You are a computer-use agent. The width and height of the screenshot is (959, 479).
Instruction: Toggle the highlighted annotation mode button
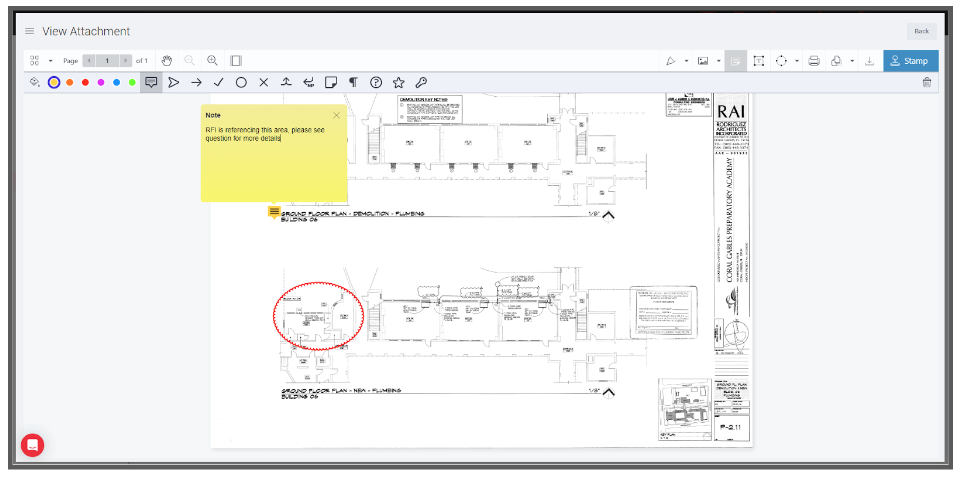(736, 61)
